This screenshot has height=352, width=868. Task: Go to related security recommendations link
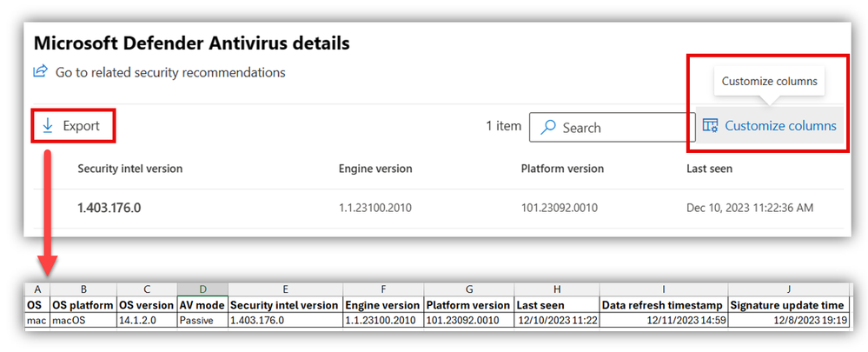(170, 72)
